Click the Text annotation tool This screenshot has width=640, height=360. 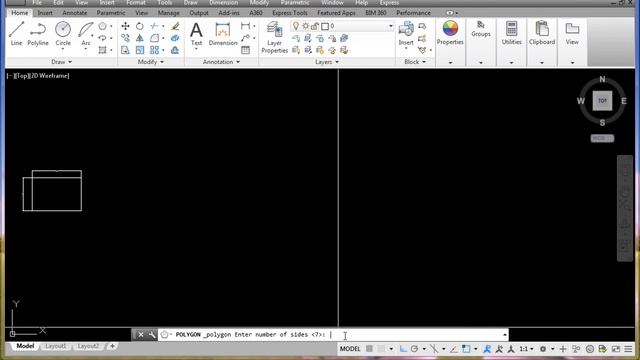(196, 33)
